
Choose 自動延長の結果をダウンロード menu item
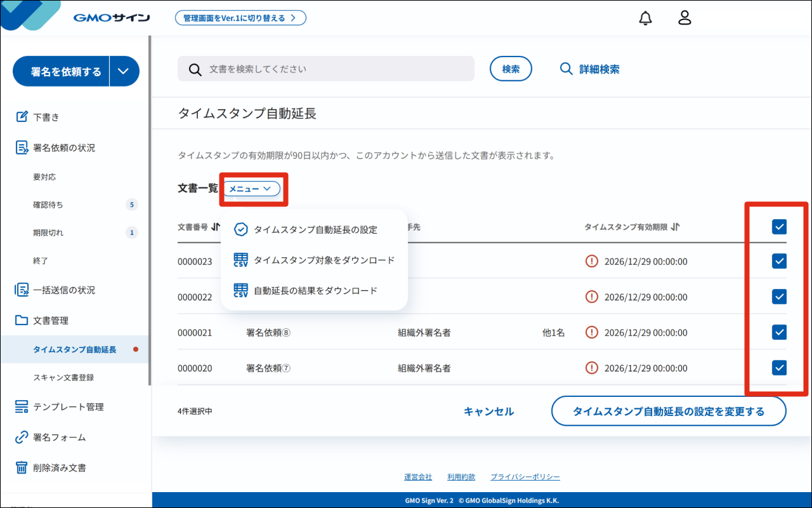tap(314, 290)
